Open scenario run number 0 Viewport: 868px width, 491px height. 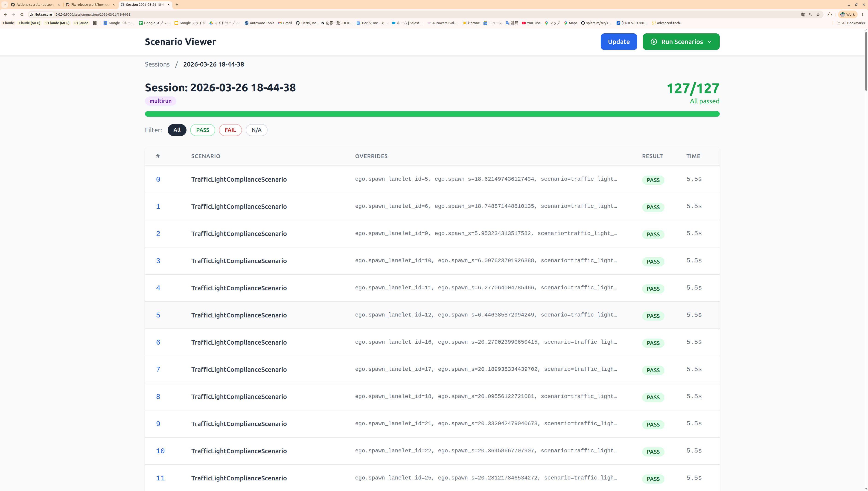158,179
